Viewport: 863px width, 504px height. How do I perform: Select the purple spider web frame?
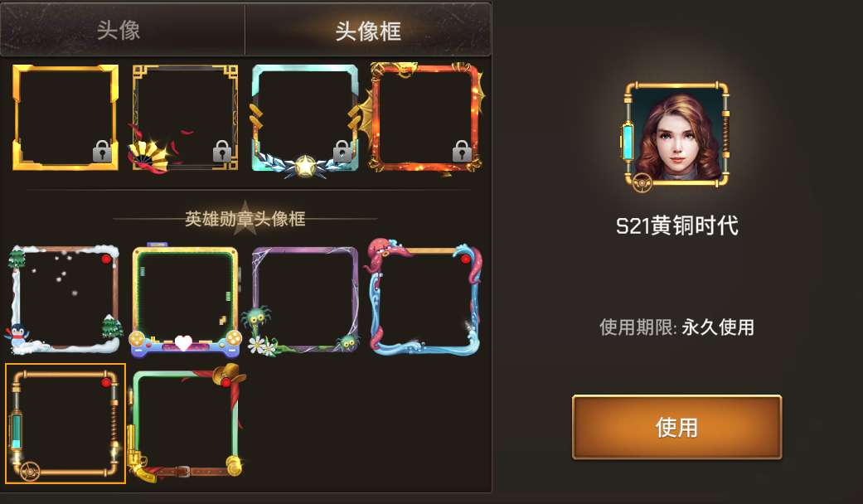click(303, 300)
